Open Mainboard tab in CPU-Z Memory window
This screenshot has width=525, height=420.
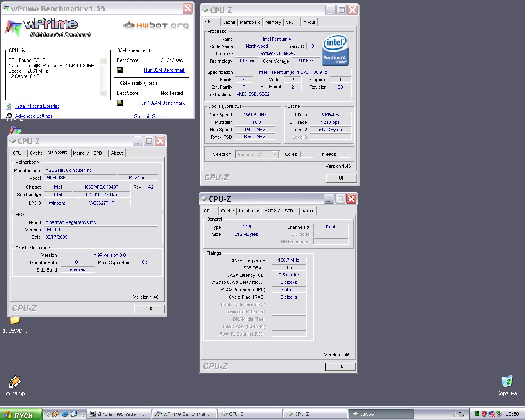coord(249,211)
